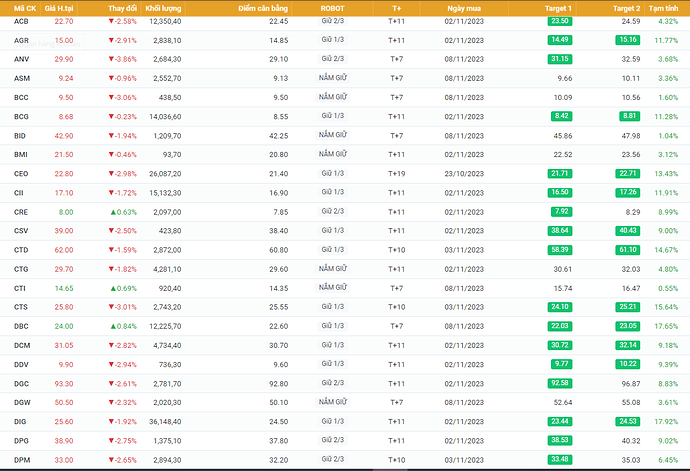Open the CEO stock ticker
This screenshot has height=471, width=690.
(21, 173)
